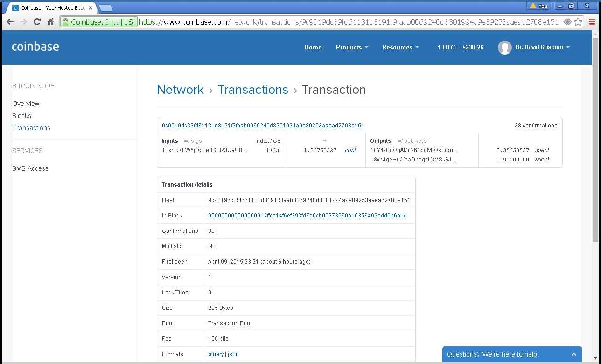
Task: Open the binary format link
Action: [216, 354]
